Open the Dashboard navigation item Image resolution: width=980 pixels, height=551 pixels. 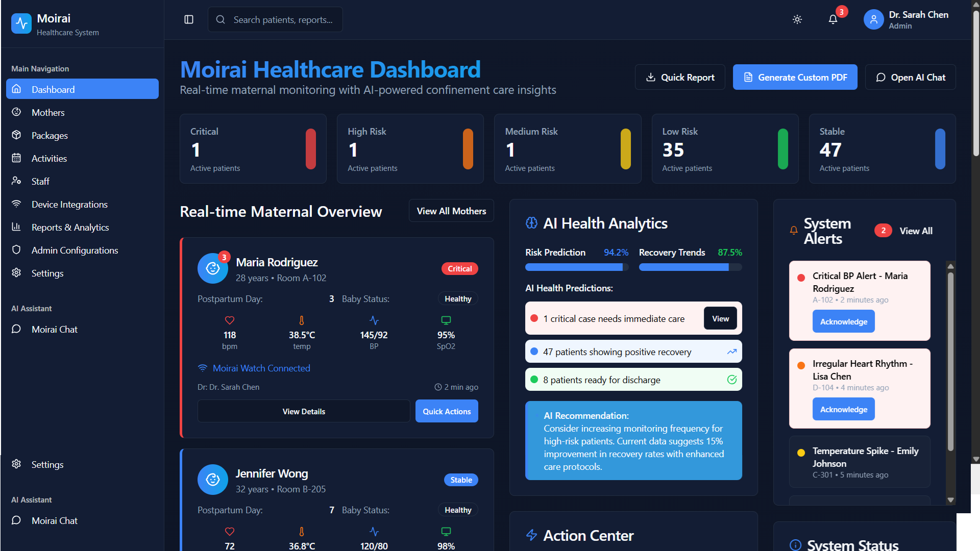[53, 89]
